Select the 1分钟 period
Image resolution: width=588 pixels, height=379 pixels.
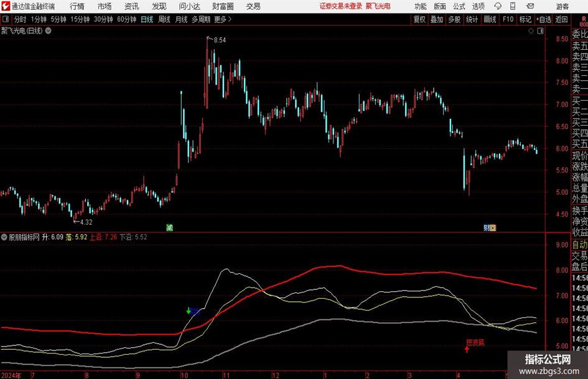tap(39, 19)
